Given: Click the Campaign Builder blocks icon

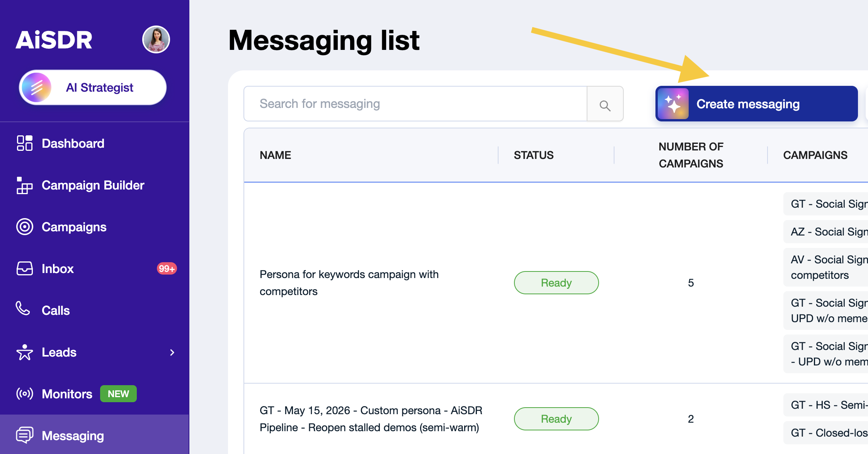Looking at the screenshot, I should pos(25,185).
